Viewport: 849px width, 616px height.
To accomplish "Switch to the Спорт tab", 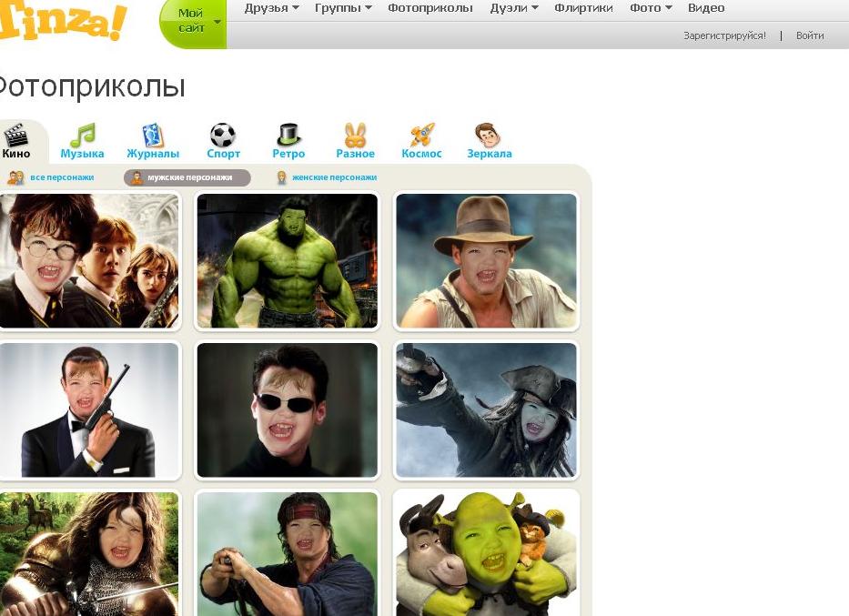I will (x=223, y=154).
